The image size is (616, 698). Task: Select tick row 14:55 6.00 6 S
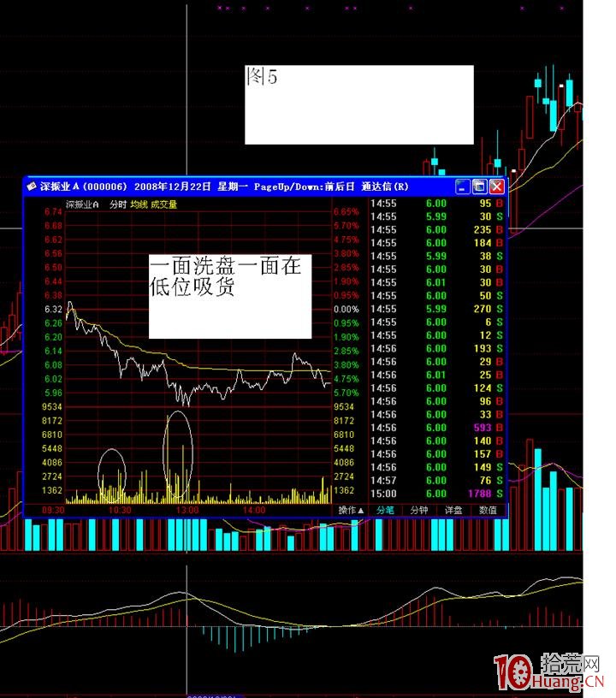436,322
